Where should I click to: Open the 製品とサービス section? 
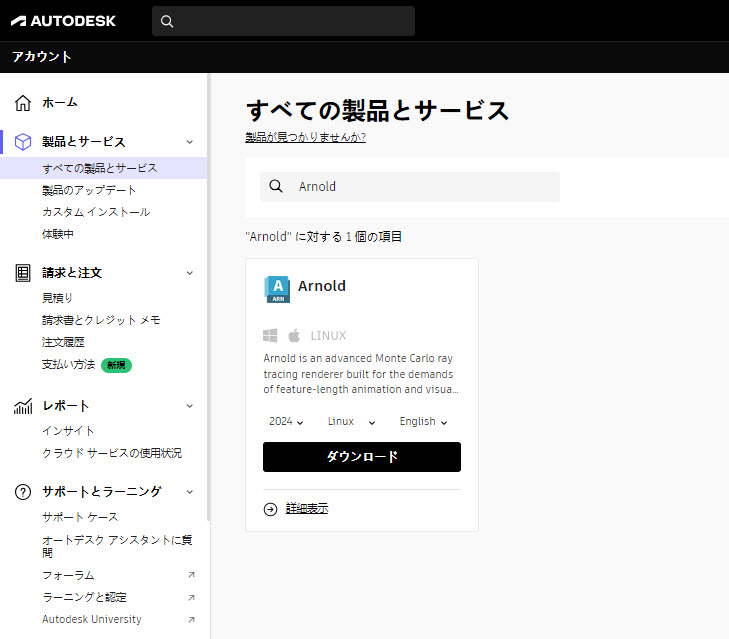coord(84,142)
